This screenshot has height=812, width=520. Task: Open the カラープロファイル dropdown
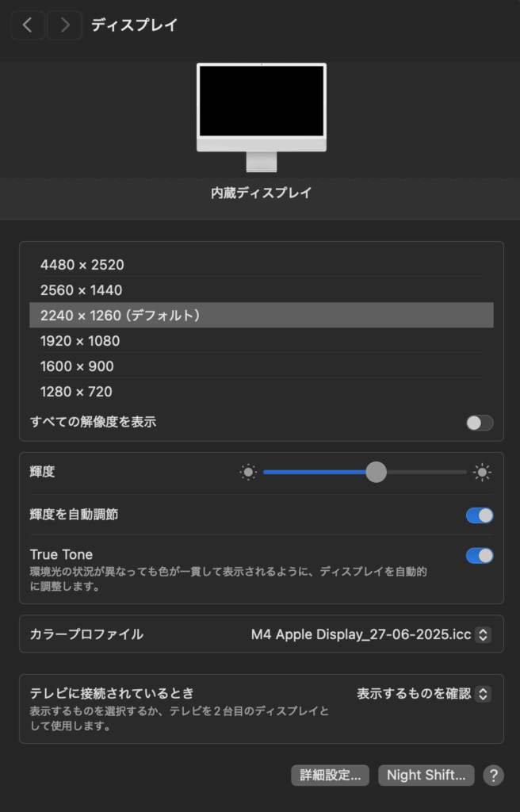click(371, 634)
